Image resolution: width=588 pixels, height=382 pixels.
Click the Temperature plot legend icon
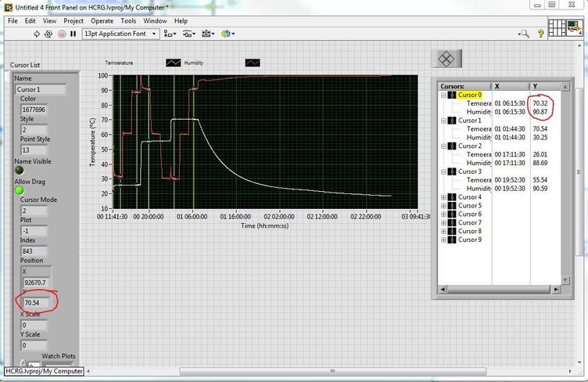coord(174,63)
